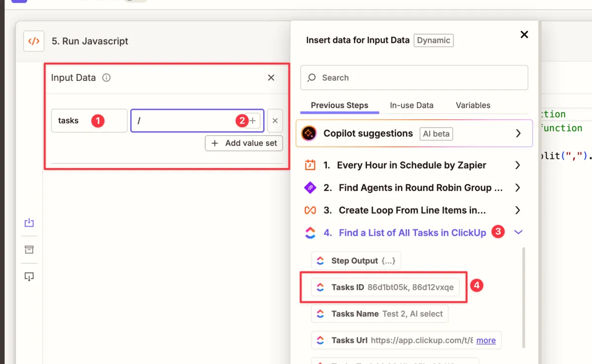Remove the tasks value set row
Screen dimensions: 592x364
pos(275,121)
